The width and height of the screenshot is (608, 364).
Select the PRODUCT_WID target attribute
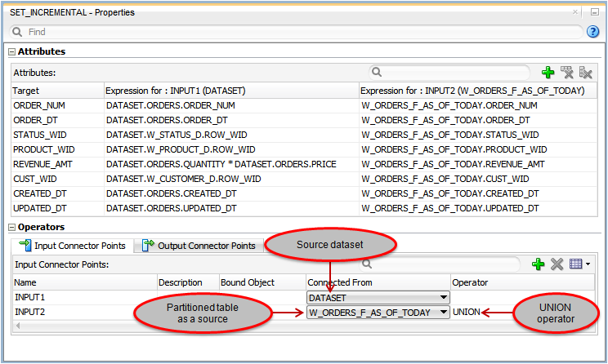(x=44, y=149)
